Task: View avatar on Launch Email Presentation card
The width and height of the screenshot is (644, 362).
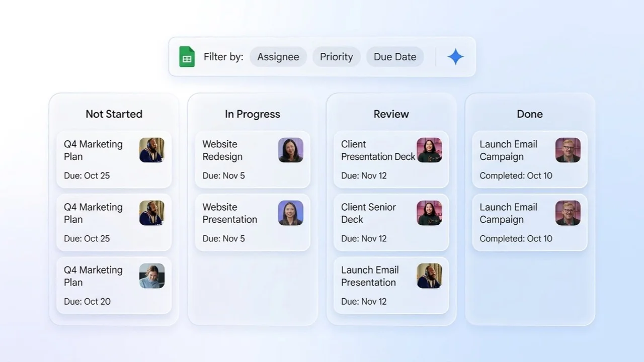Action: pyautogui.click(x=430, y=276)
